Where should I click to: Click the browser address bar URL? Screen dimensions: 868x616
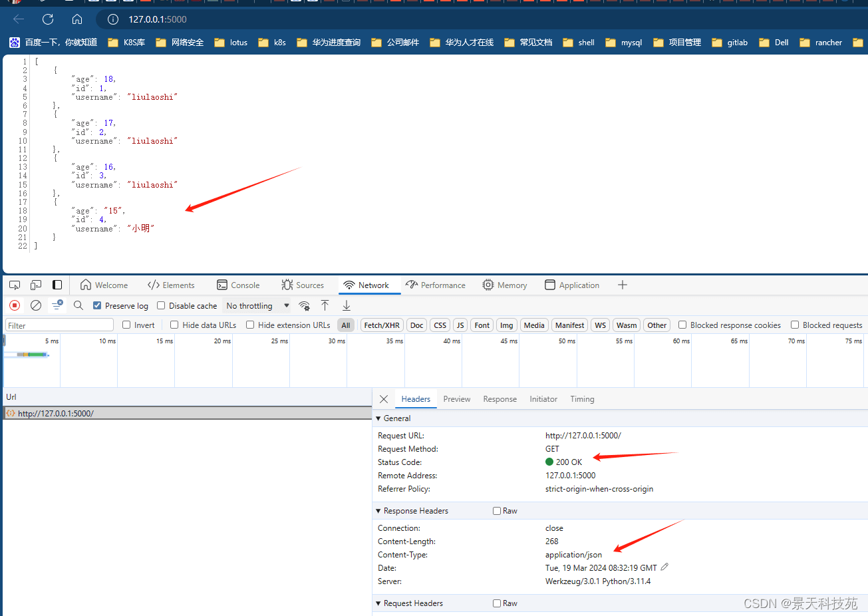[x=158, y=19]
